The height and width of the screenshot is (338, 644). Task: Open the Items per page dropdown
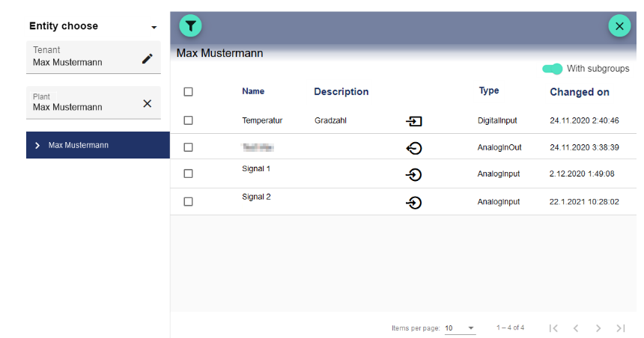(460, 328)
